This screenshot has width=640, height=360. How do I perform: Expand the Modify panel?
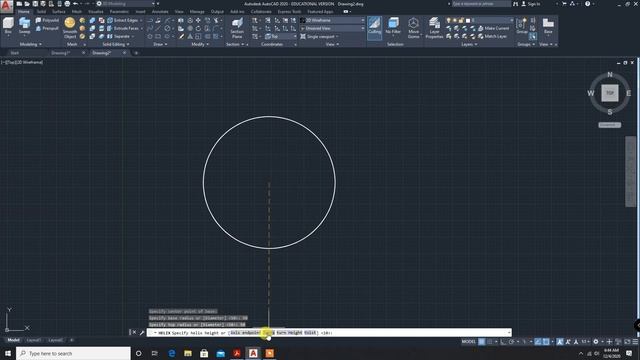[x=200, y=44]
